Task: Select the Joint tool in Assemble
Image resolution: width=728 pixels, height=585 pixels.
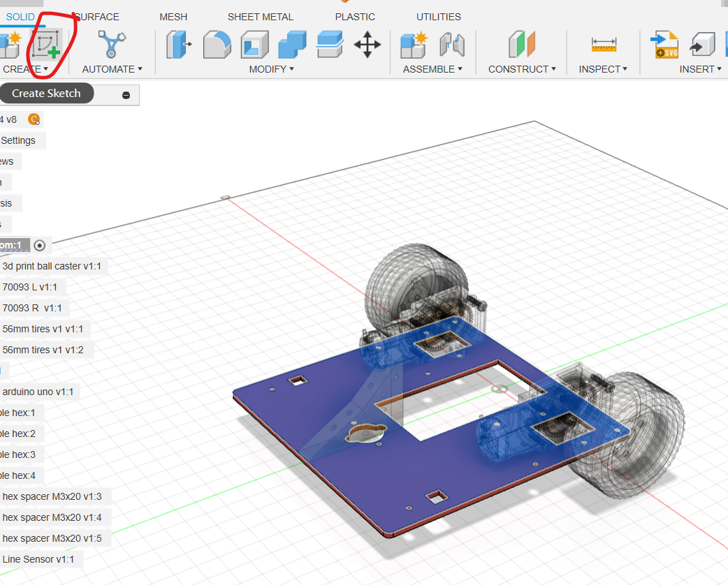Action: point(451,45)
